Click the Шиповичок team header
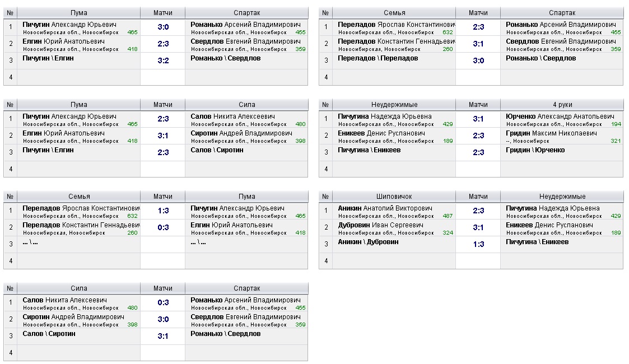The image size is (629, 364). point(394,197)
